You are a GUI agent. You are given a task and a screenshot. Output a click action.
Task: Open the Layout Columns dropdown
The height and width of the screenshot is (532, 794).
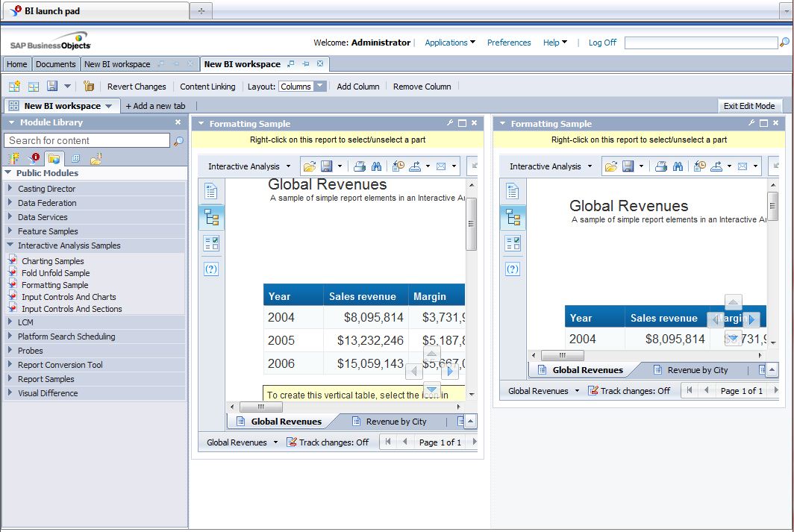pyautogui.click(x=301, y=87)
